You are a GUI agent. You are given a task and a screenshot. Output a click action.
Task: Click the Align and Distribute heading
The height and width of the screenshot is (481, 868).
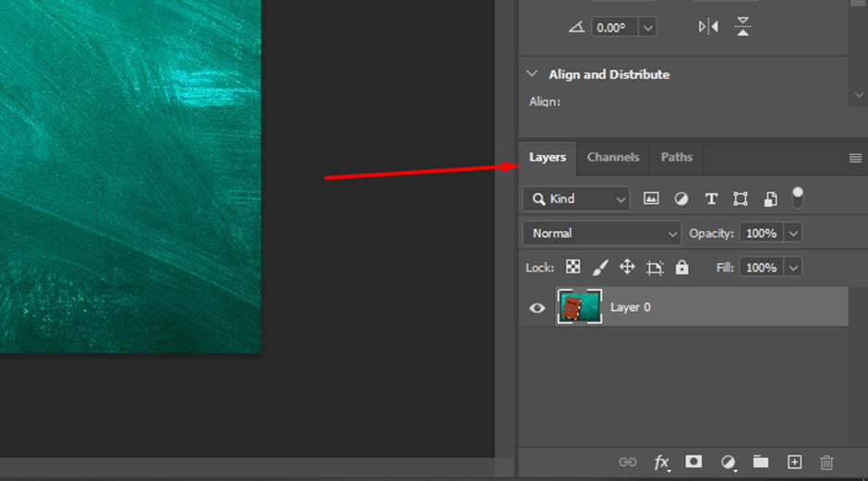pos(609,74)
